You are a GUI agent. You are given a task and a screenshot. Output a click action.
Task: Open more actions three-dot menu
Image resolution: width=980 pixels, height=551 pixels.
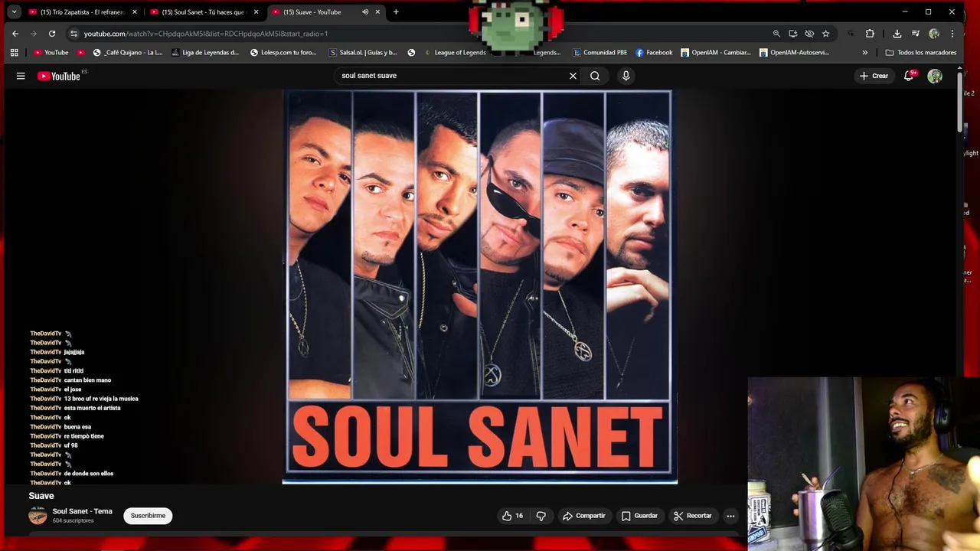tap(730, 516)
